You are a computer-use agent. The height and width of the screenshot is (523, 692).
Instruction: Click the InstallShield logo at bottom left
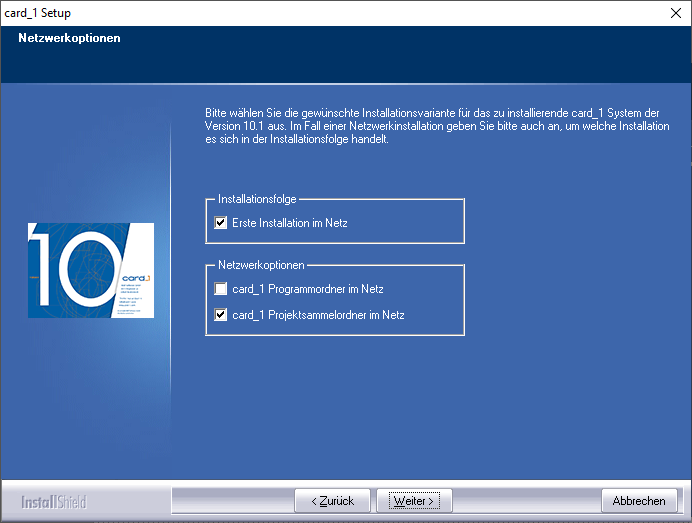(x=55, y=501)
